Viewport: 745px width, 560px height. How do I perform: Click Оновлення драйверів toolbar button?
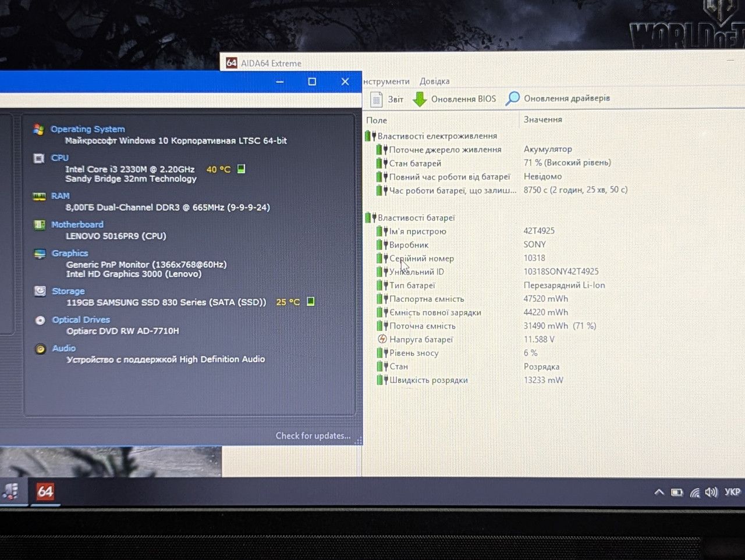click(558, 98)
